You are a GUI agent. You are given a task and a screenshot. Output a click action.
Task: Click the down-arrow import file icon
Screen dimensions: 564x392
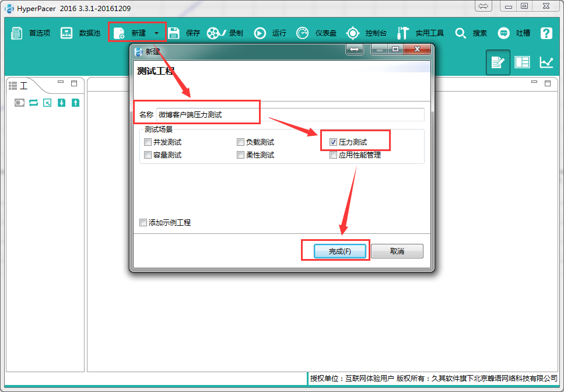tap(61, 103)
